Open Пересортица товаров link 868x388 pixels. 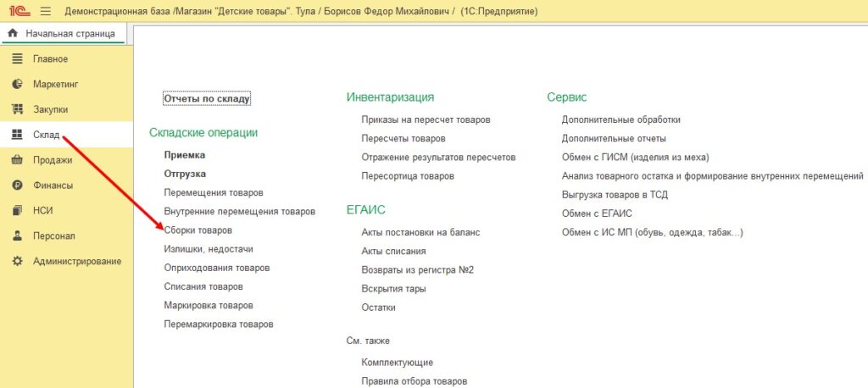coord(407,175)
